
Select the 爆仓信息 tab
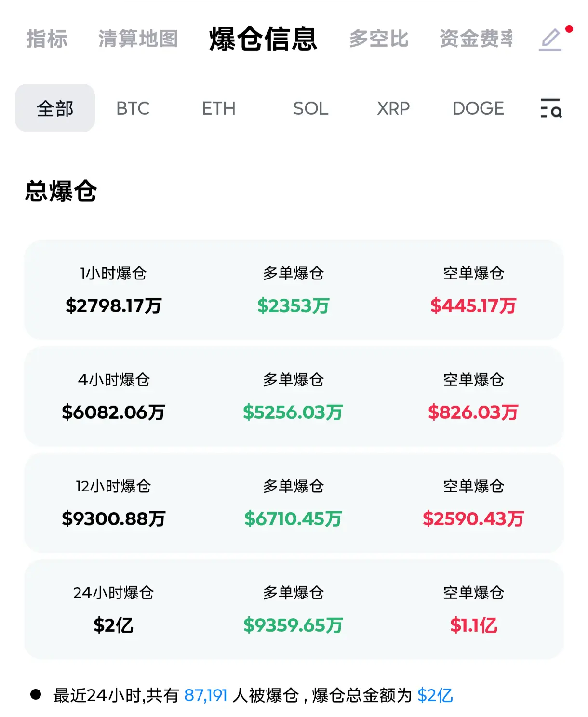point(263,39)
